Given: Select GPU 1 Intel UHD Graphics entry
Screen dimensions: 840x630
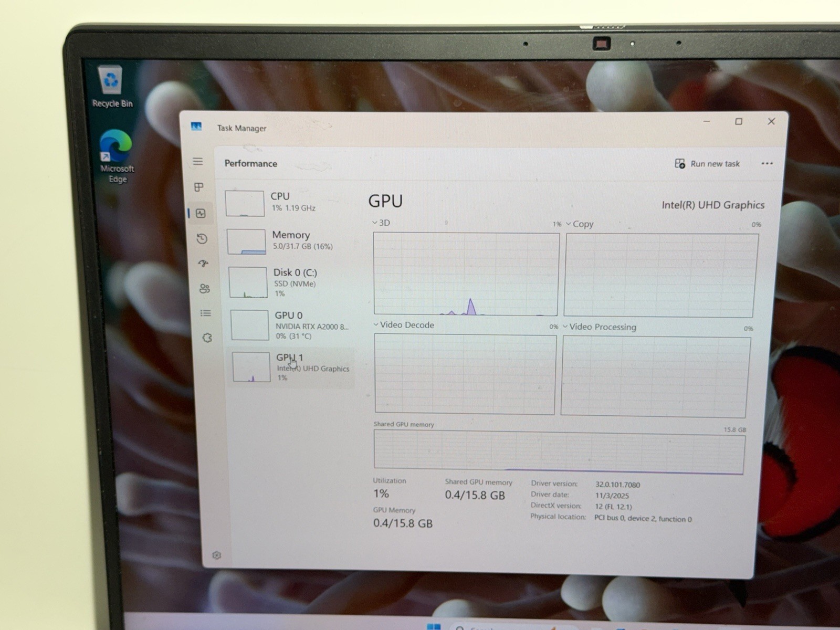Looking at the screenshot, I should tap(292, 367).
